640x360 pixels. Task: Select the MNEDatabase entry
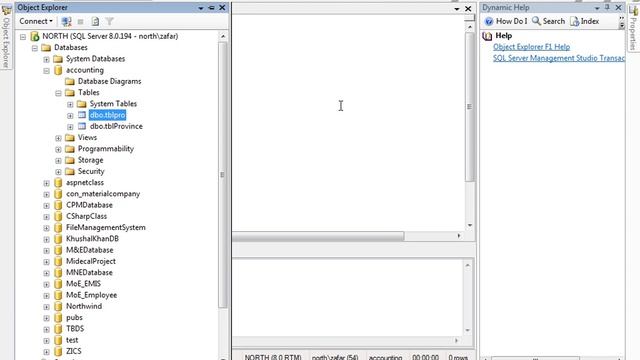89,272
